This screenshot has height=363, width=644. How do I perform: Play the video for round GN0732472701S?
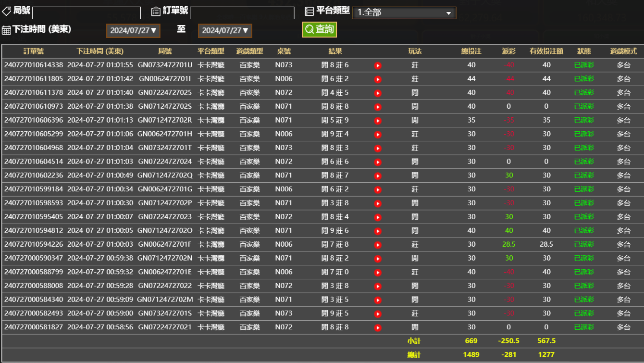(378, 313)
